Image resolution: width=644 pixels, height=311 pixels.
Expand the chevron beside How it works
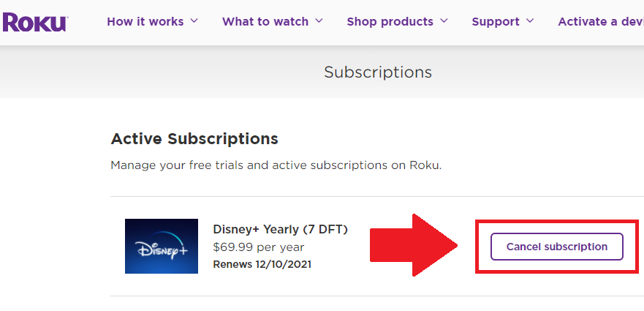point(194,20)
